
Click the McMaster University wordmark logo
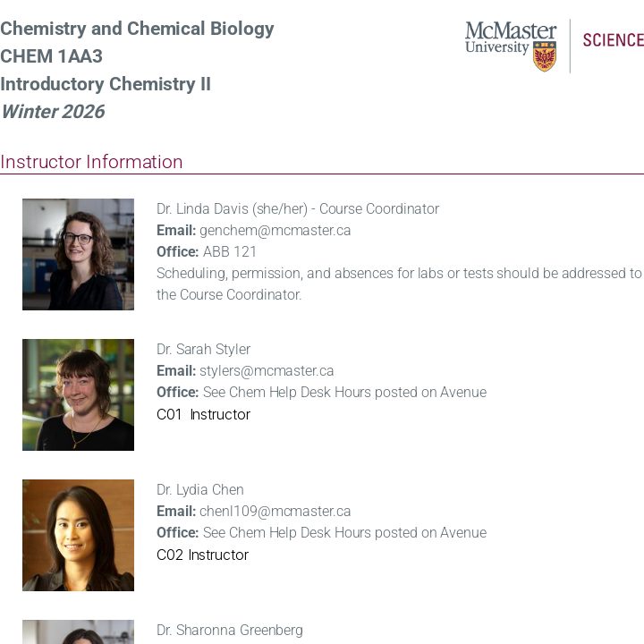pos(510,38)
